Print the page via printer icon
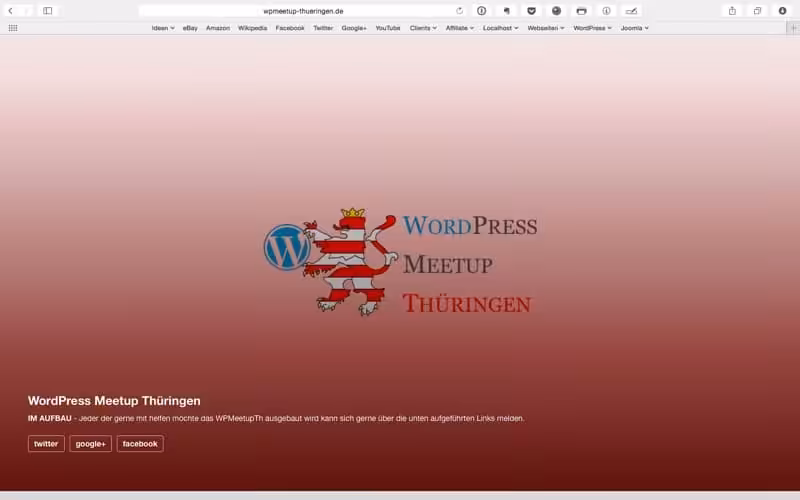The width and height of the screenshot is (800, 500). (581, 11)
